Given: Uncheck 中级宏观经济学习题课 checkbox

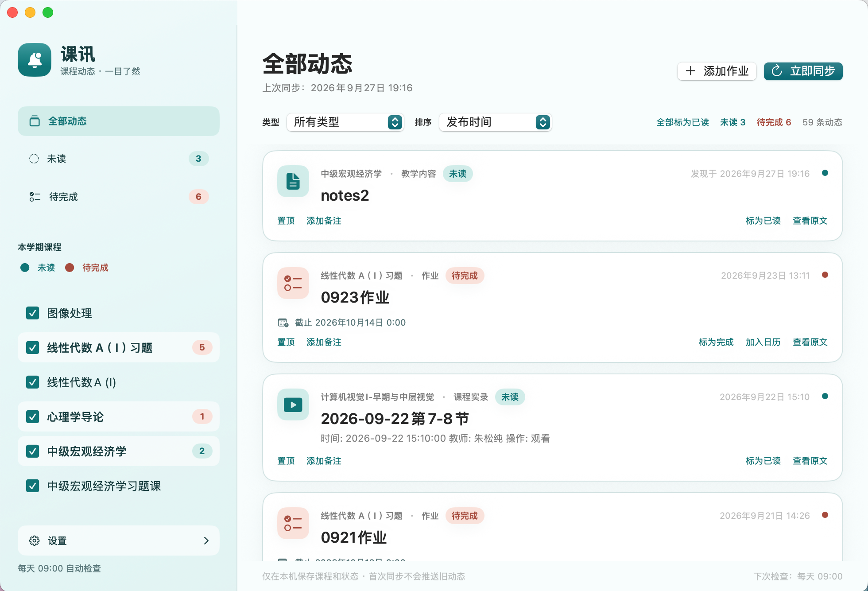Looking at the screenshot, I should click(x=33, y=486).
